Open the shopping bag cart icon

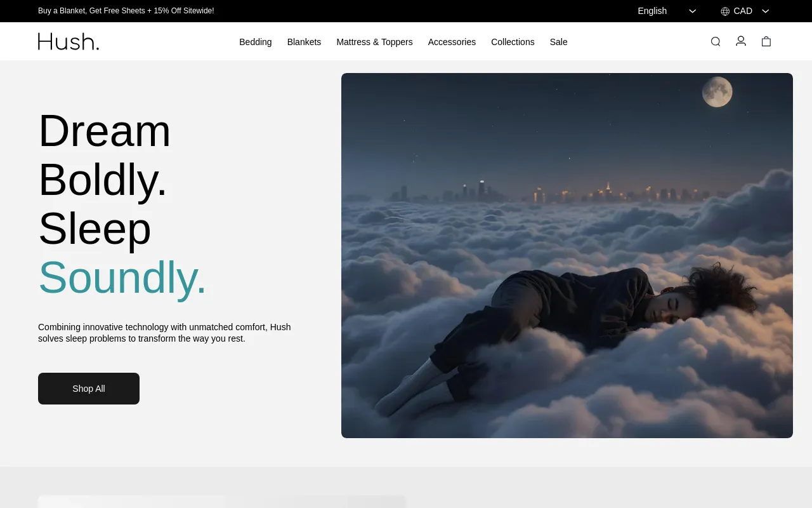766,42
